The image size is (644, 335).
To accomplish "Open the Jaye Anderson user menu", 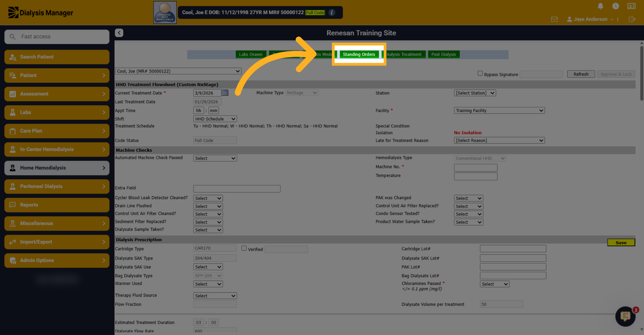I will tap(590, 19).
